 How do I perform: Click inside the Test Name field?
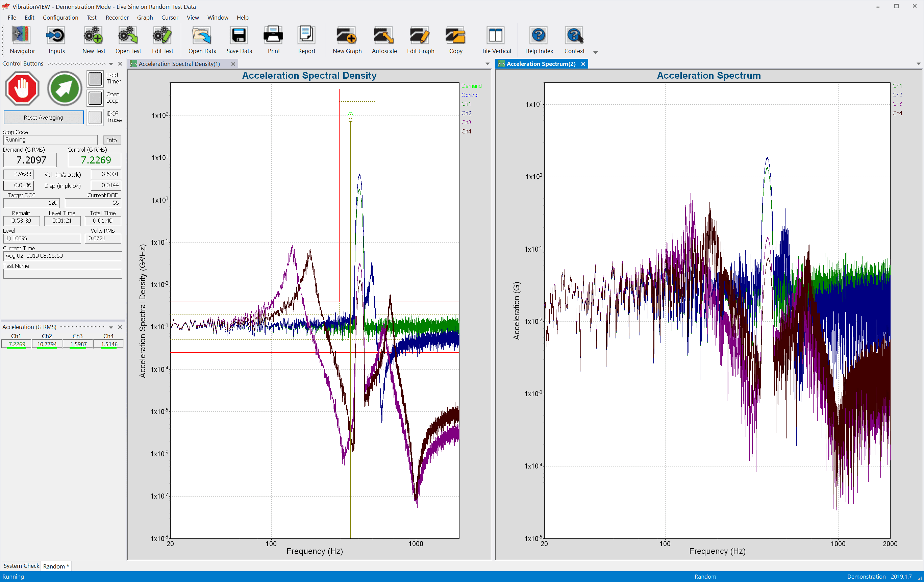(x=62, y=274)
